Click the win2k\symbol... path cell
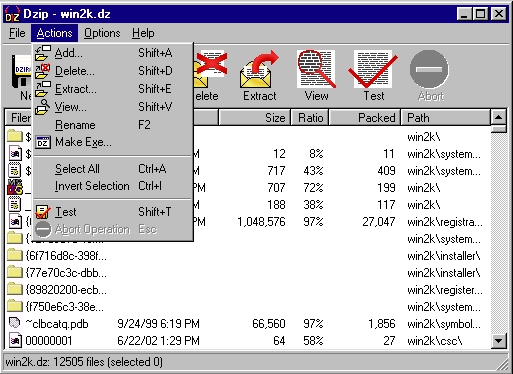 point(444,324)
